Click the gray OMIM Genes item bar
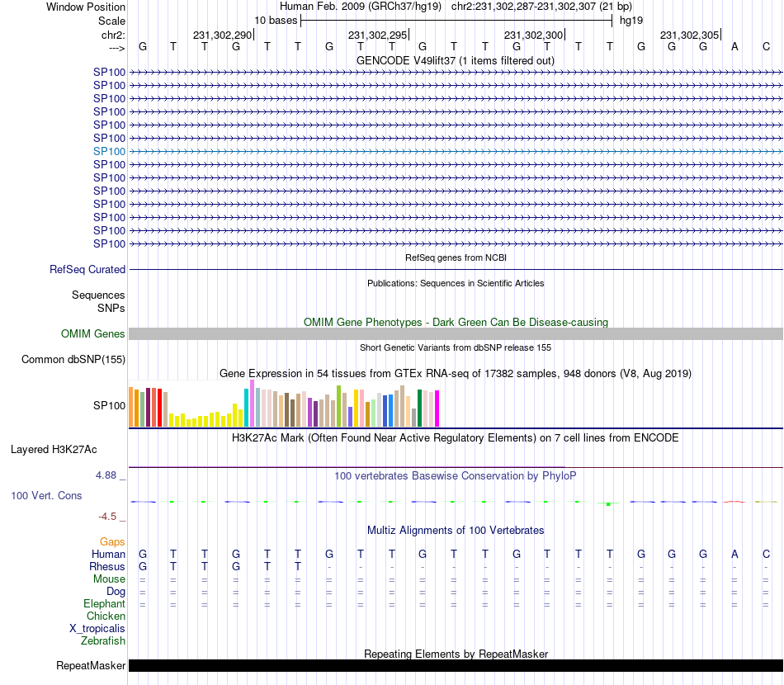 456,334
